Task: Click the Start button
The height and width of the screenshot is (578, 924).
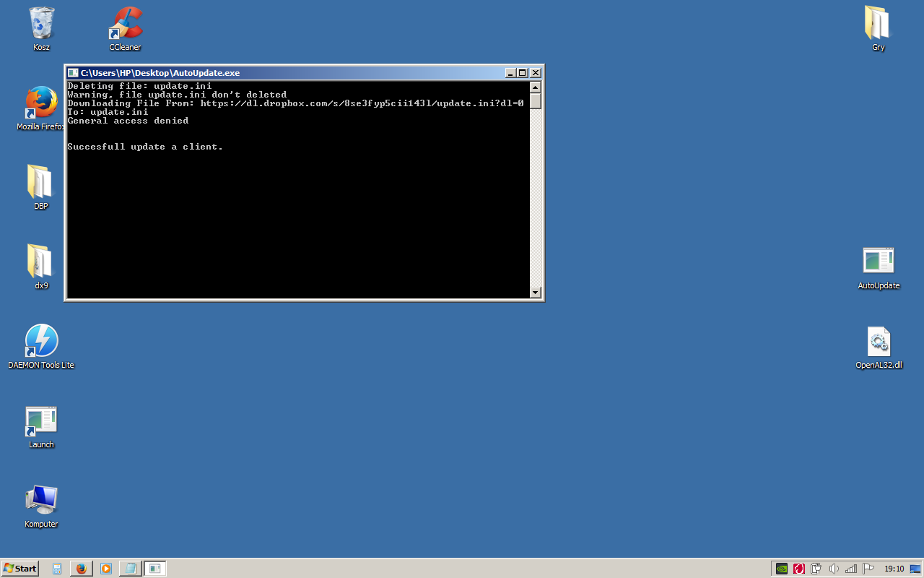Action: (20, 569)
